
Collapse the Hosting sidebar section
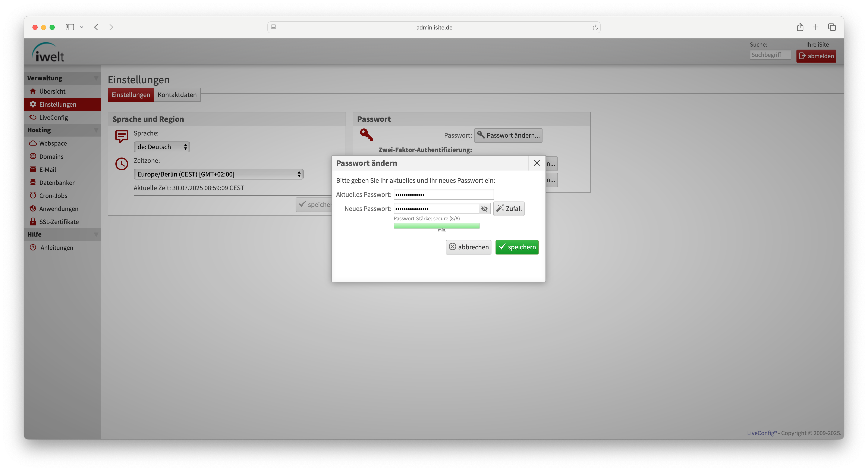tap(96, 130)
